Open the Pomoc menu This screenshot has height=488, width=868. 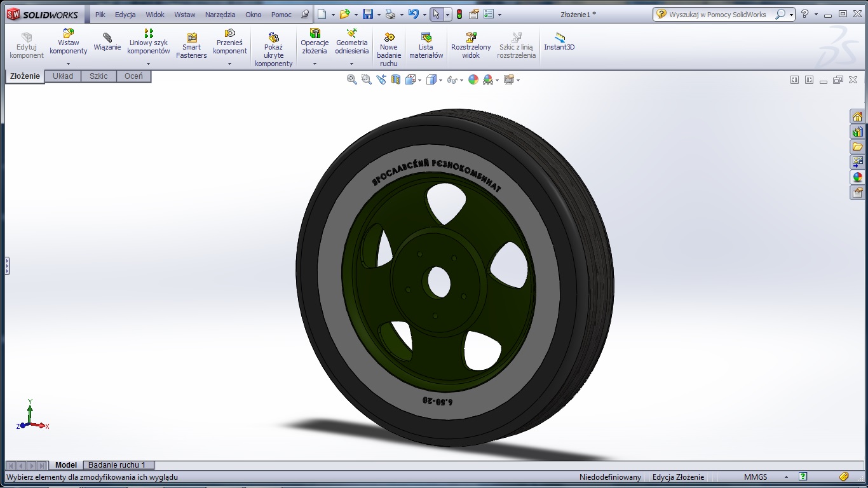coord(281,15)
